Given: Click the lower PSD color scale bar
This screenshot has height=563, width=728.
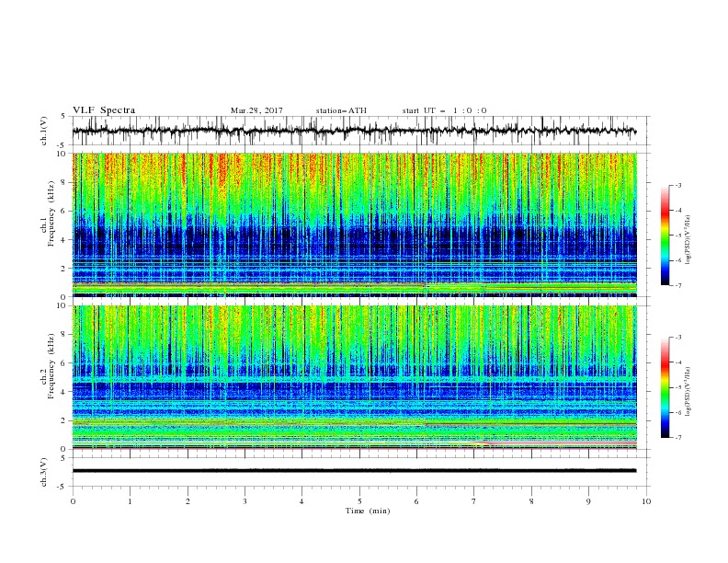Looking at the screenshot, I should point(665,387).
